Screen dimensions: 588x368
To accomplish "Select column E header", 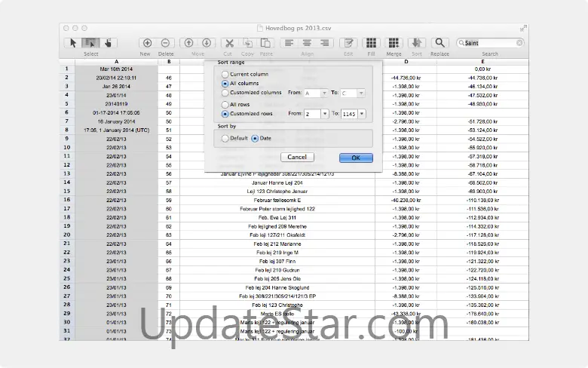I will [x=482, y=62].
